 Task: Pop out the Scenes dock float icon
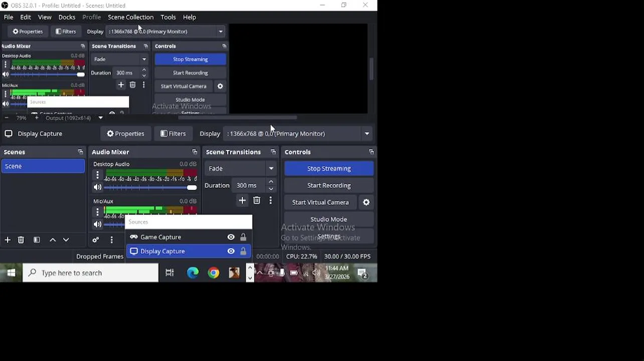(80, 152)
